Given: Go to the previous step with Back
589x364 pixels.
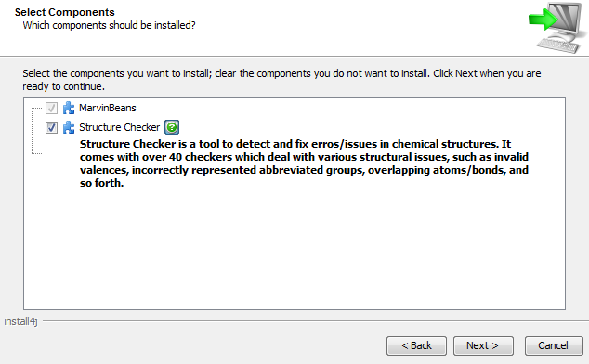Looking at the screenshot, I should point(416,345).
